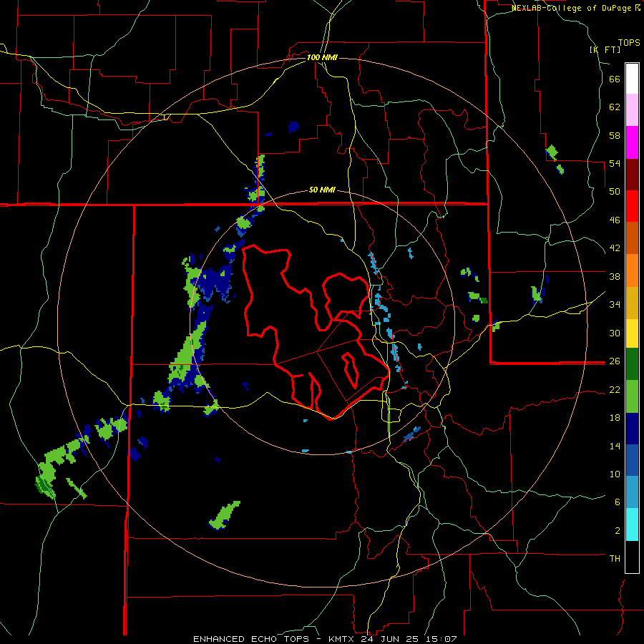The height and width of the screenshot is (644, 644).
Task: Select the magenta legend color block
Action: click(x=632, y=142)
